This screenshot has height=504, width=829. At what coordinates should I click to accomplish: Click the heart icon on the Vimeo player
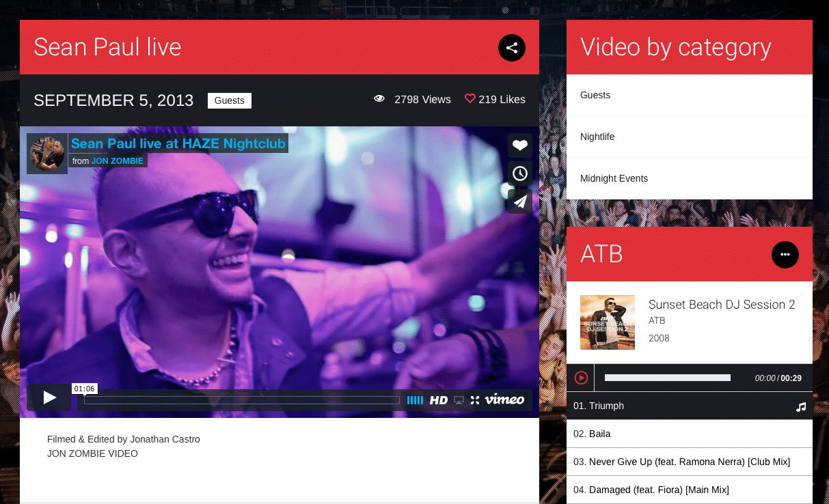(520, 145)
